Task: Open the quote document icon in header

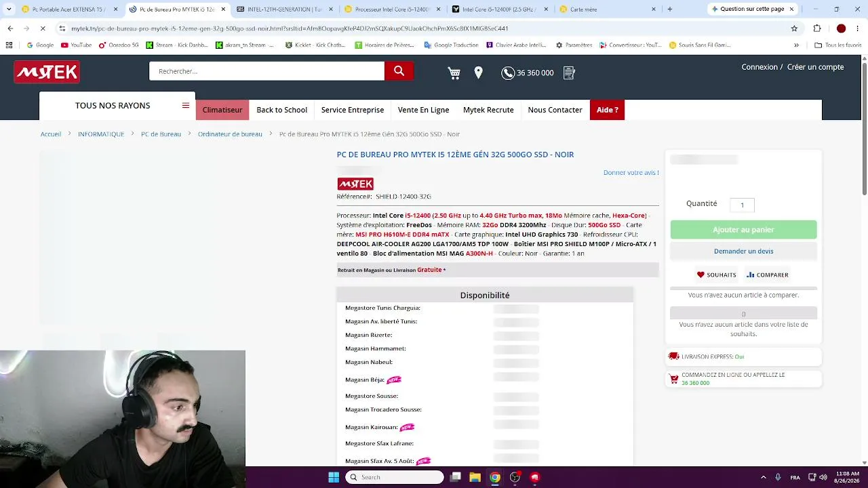Action: [x=569, y=73]
